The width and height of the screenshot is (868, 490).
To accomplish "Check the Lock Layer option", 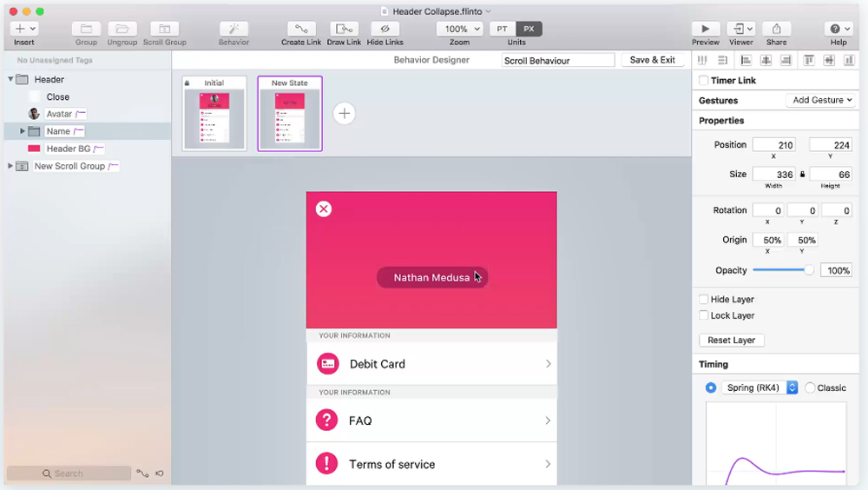I will pos(704,315).
